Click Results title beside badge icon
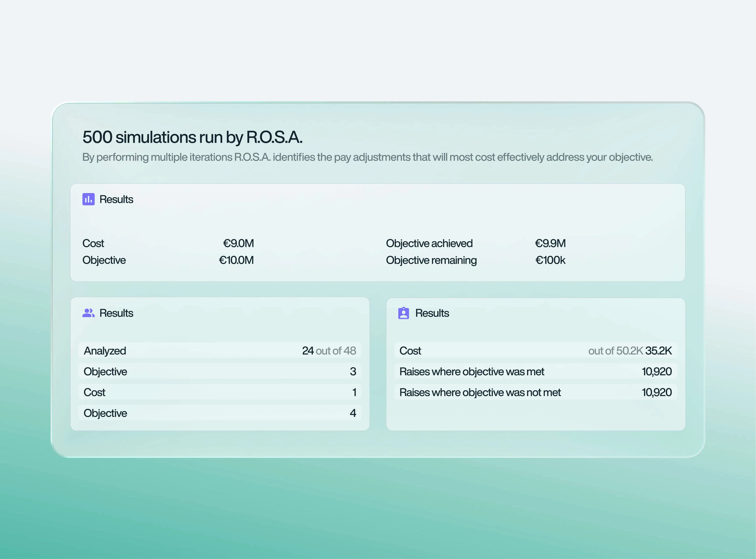756x559 pixels. coord(432,313)
